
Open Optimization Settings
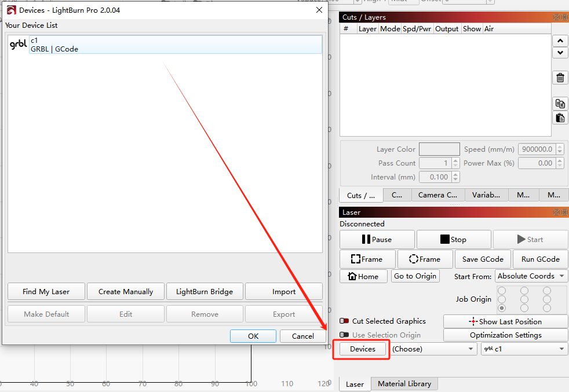tap(505, 335)
